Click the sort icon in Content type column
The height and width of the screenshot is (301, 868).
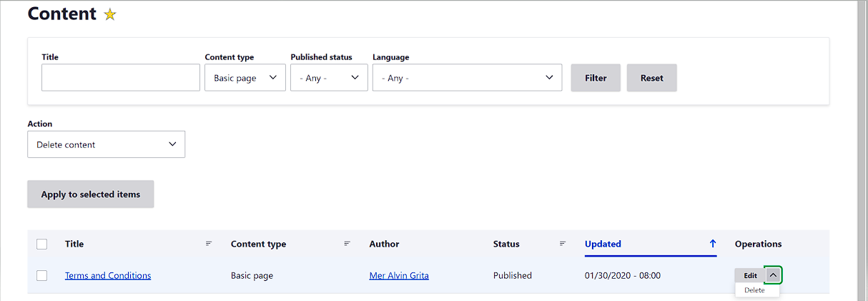[x=347, y=244]
